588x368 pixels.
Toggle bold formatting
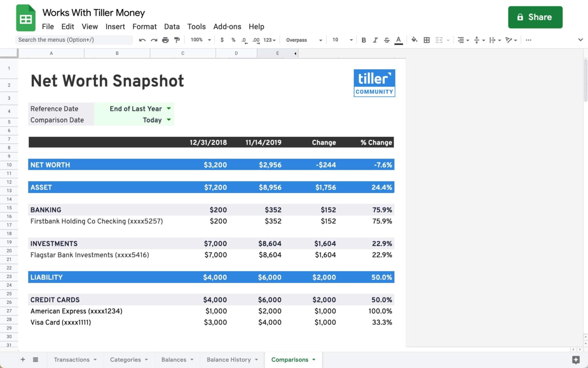tap(364, 40)
